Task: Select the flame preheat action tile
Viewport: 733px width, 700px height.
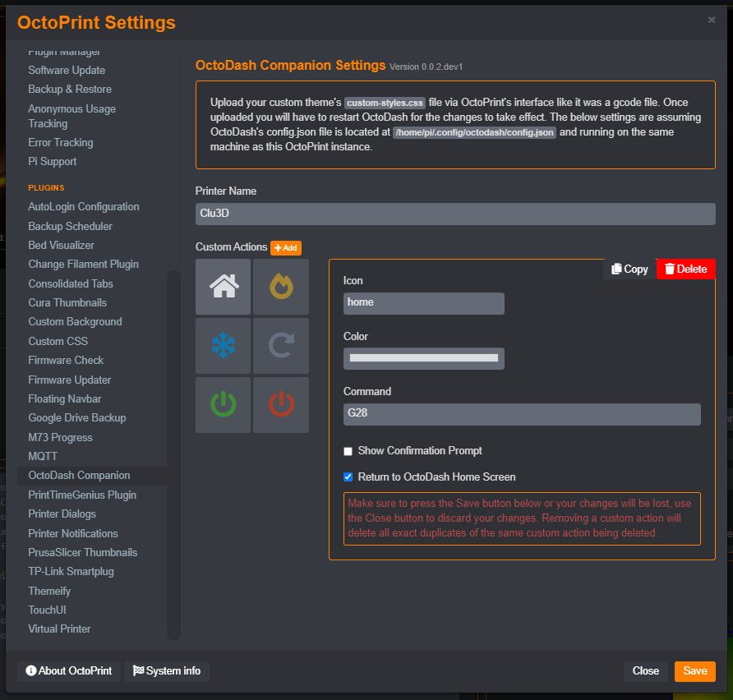Action: (281, 287)
